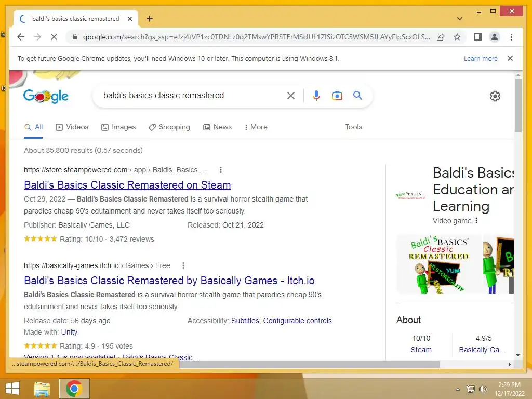
Task: Open the Windows Start button
Action: point(12,389)
